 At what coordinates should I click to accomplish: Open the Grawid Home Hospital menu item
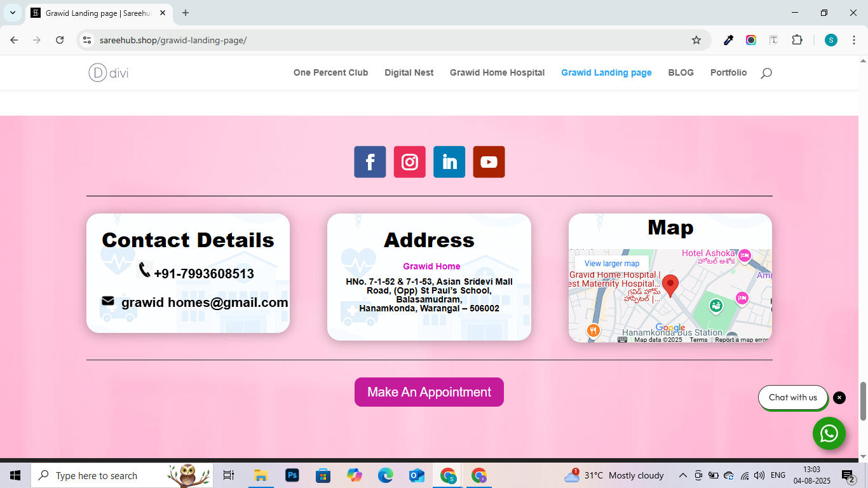[x=497, y=72]
